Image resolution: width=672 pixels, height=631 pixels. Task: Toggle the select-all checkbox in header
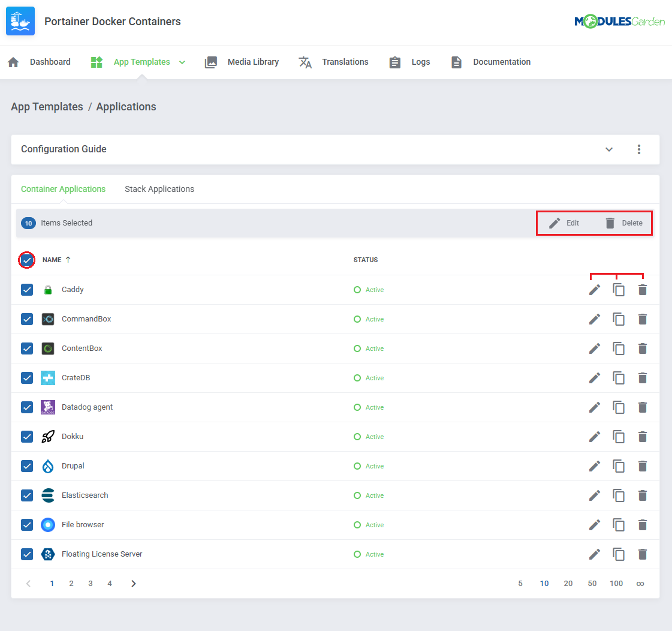click(x=27, y=260)
